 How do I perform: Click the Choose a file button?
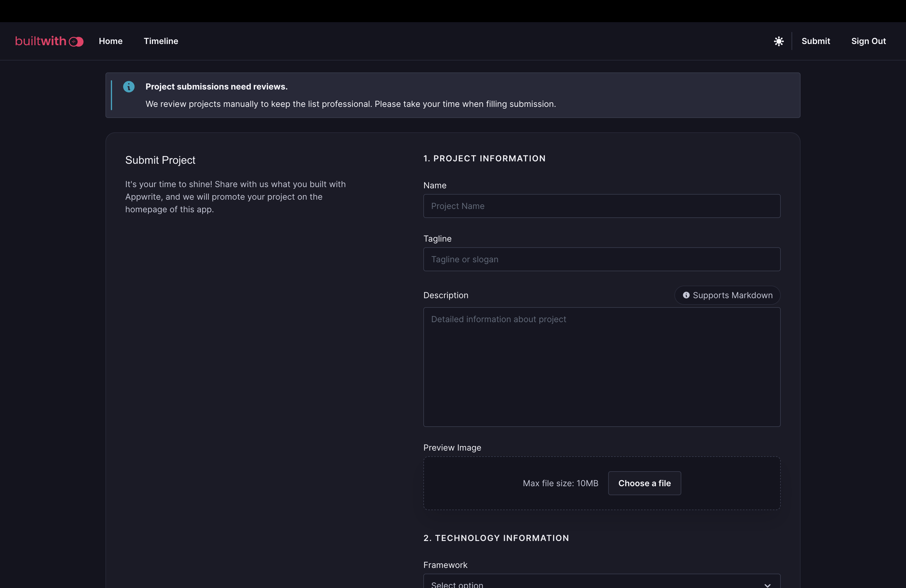(x=644, y=483)
